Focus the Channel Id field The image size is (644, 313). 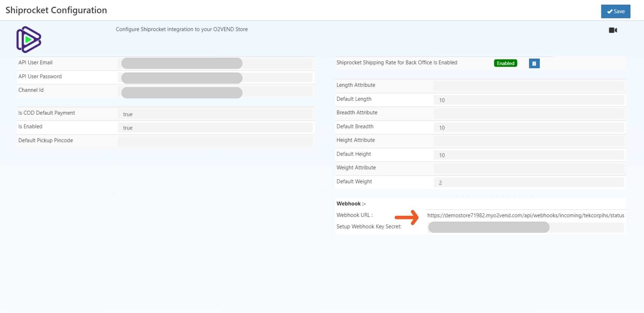coord(215,92)
